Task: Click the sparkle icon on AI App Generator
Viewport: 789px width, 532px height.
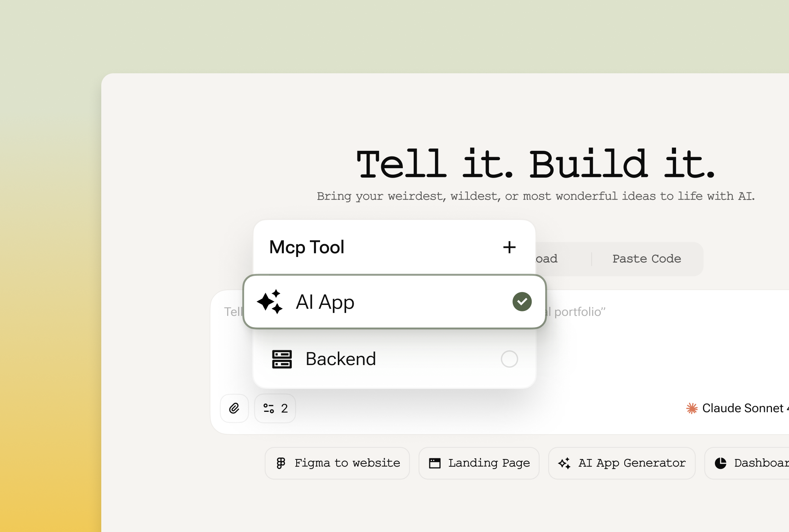Action: (x=564, y=463)
